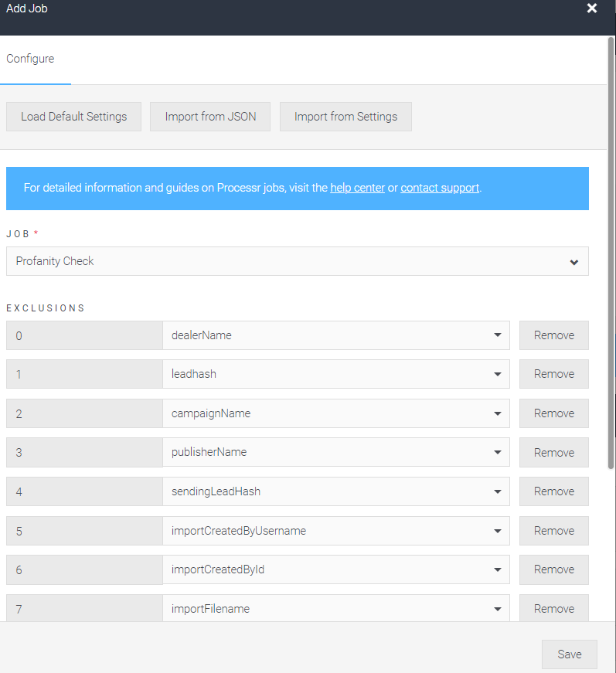
Task: Open the Job dropdown showing Profanity Check
Action: tap(297, 261)
